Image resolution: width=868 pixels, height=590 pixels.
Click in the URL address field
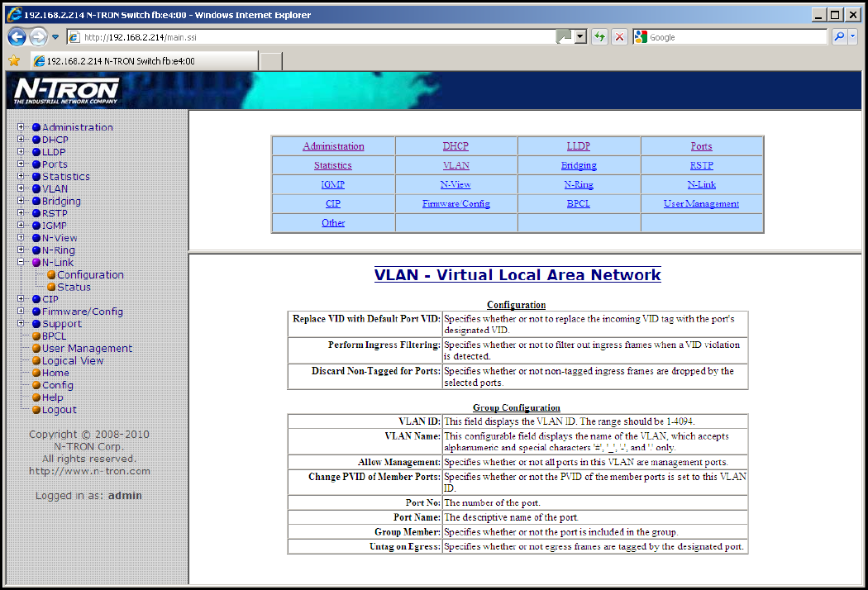click(x=318, y=37)
